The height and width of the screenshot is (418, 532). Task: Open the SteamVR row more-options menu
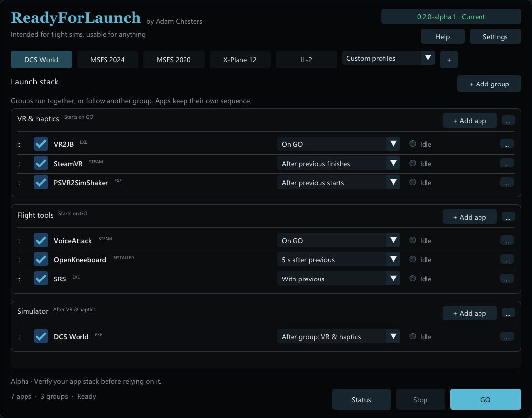tap(506, 164)
